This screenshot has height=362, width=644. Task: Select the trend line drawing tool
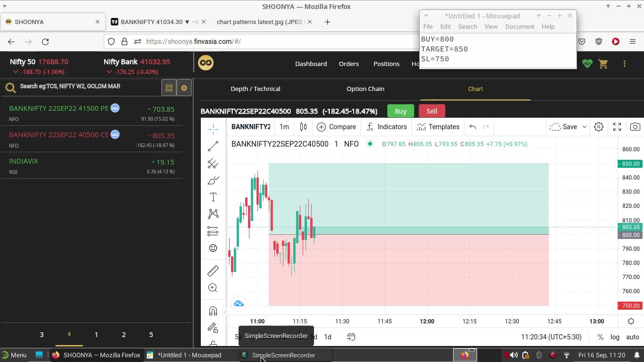pos(213,146)
